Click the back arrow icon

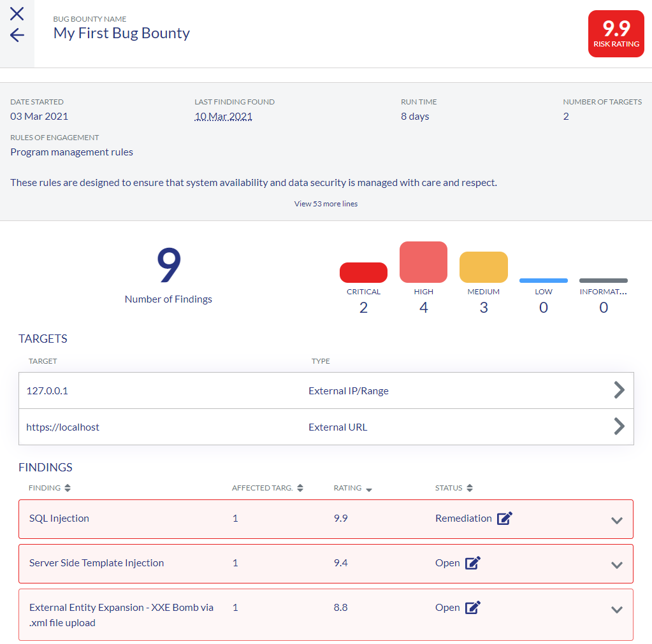[x=17, y=36]
